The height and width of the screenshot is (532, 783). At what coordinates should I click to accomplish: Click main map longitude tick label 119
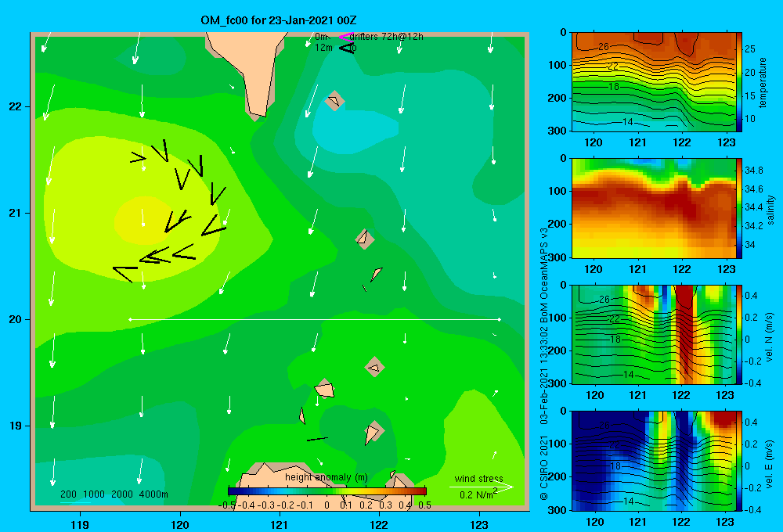coord(81,524)
